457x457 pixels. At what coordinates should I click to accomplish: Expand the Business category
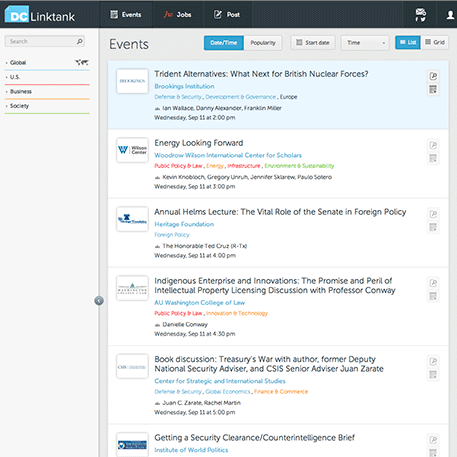point(21,91)
